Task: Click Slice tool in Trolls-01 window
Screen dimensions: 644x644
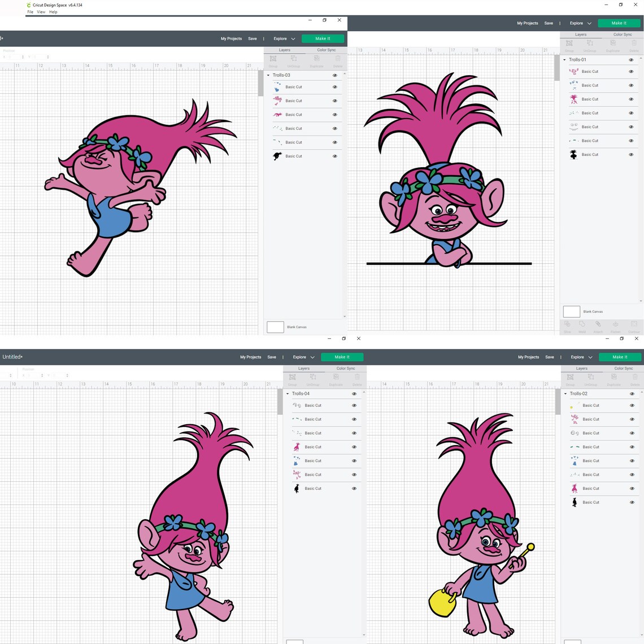Action: [x=567, y=325]
